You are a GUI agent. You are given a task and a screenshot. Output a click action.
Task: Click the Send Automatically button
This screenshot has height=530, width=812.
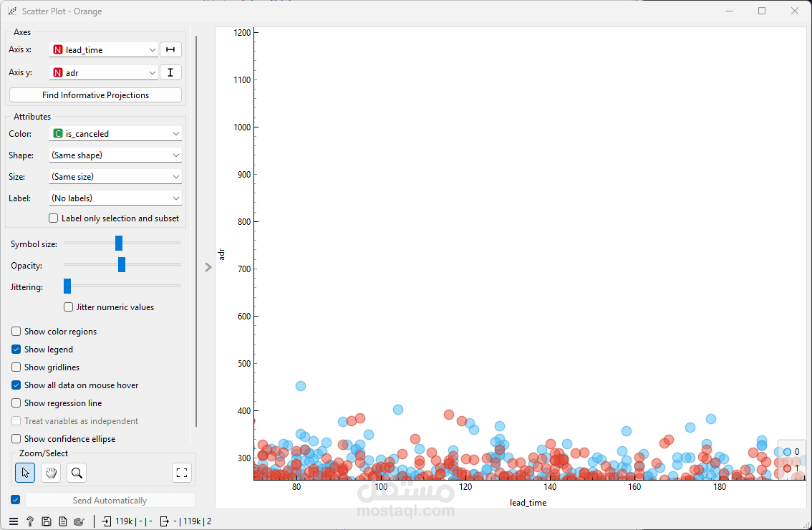[110, 500]
